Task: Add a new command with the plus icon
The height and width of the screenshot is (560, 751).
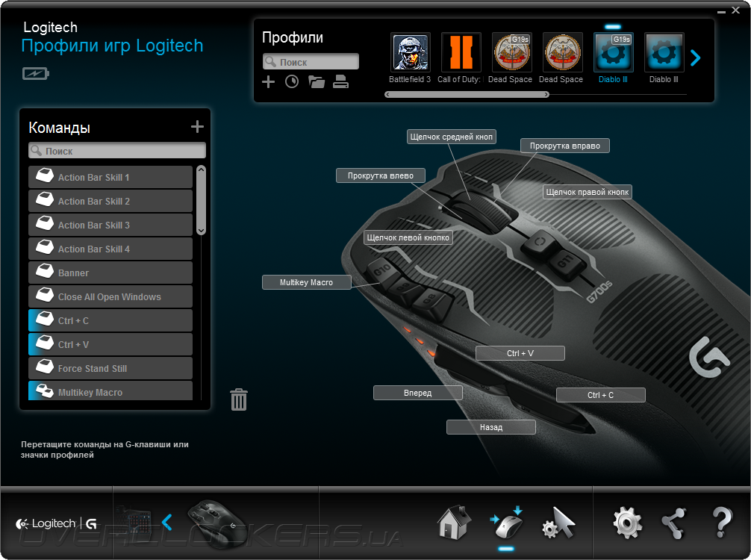Action: (197, 126)
